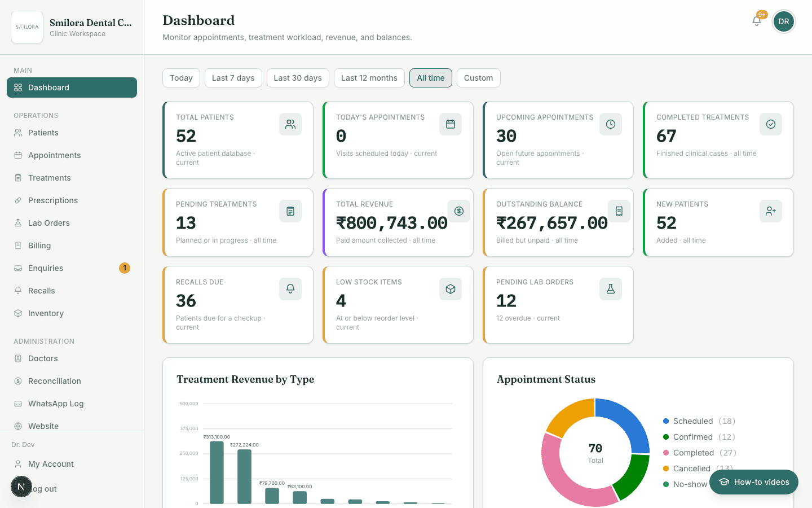Click the Pending Treatments clipboard icon

[x=290, y=211]
